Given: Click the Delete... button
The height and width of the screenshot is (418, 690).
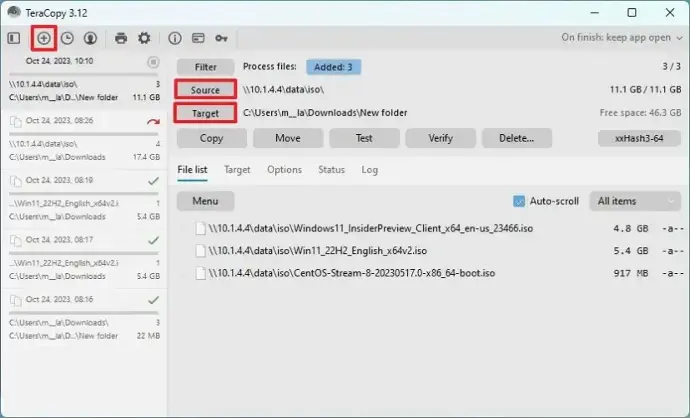Looking at the screenshot, I should coord(517,139).
